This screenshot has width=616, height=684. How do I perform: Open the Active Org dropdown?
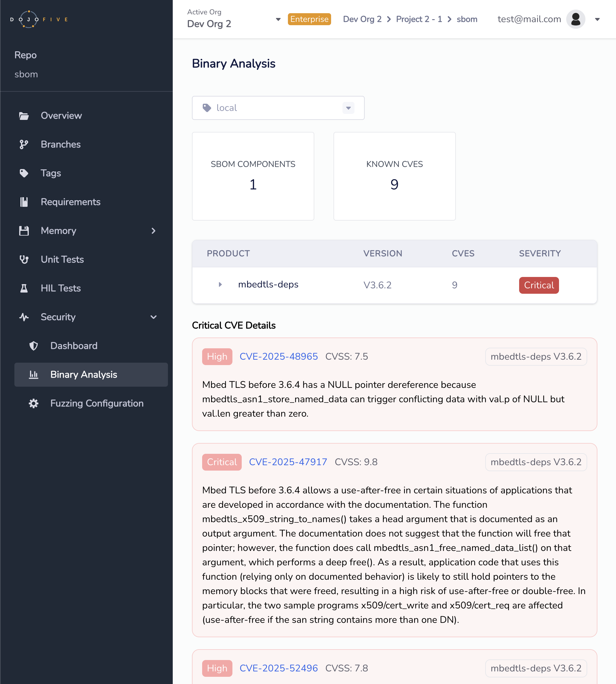pos(278,19)
